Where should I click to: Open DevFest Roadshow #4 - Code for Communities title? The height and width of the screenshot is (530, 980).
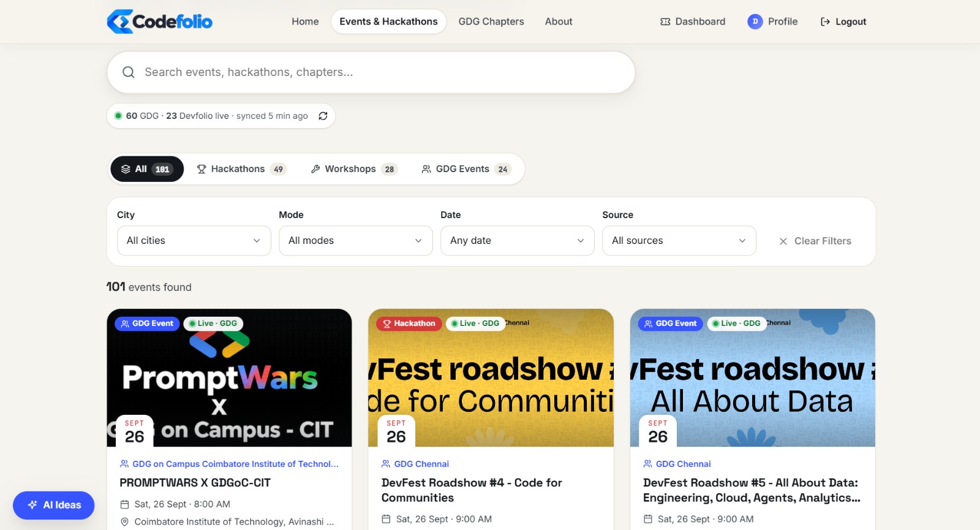click(x=472, y=490)
